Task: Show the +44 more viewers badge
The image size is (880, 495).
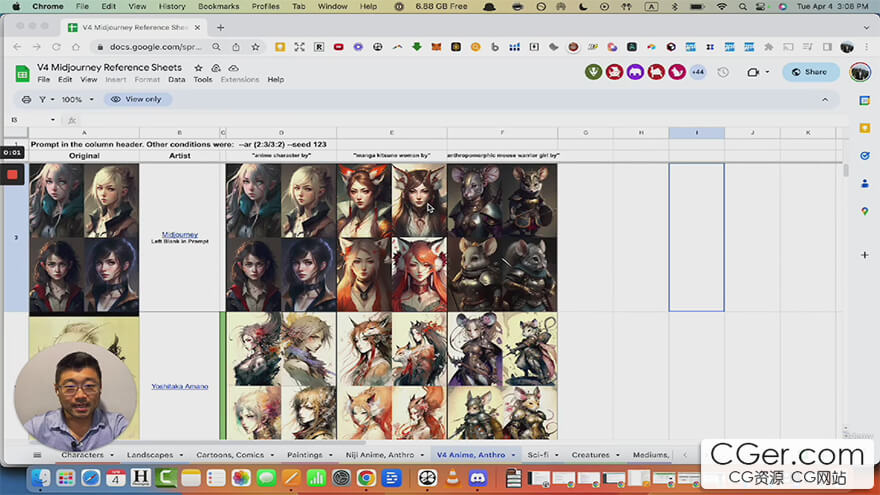Action: pyautogui.click(x=698, y=72)
